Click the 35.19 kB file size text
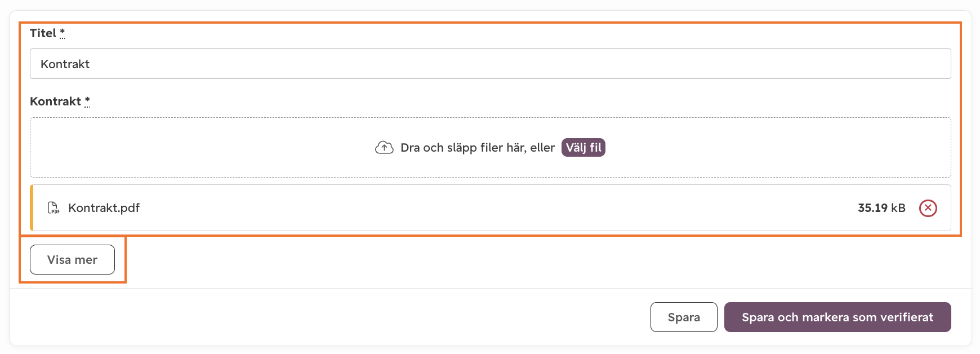Image resolution: width=980 pixels, height=354 pixels. (x=881, y=208)
